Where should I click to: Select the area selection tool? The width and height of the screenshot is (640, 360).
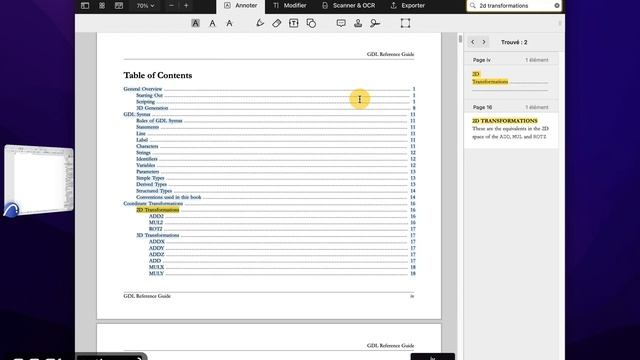tap(405, 23)
